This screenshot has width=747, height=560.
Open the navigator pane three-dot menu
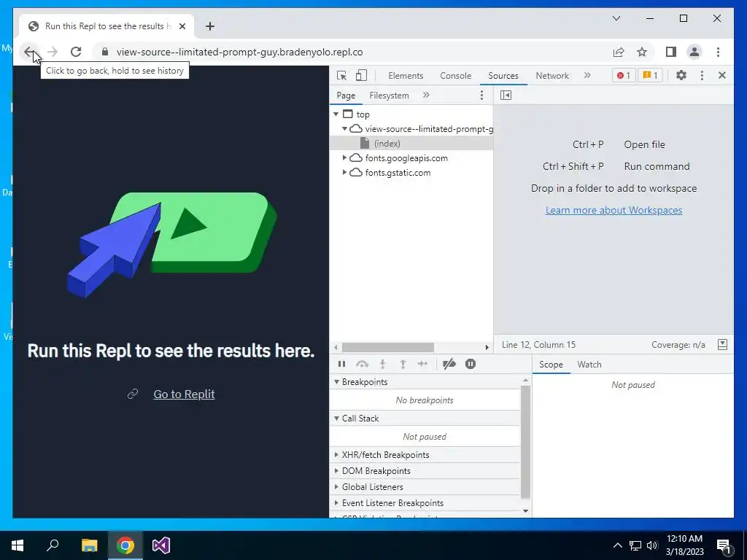(x=481, y=96)
